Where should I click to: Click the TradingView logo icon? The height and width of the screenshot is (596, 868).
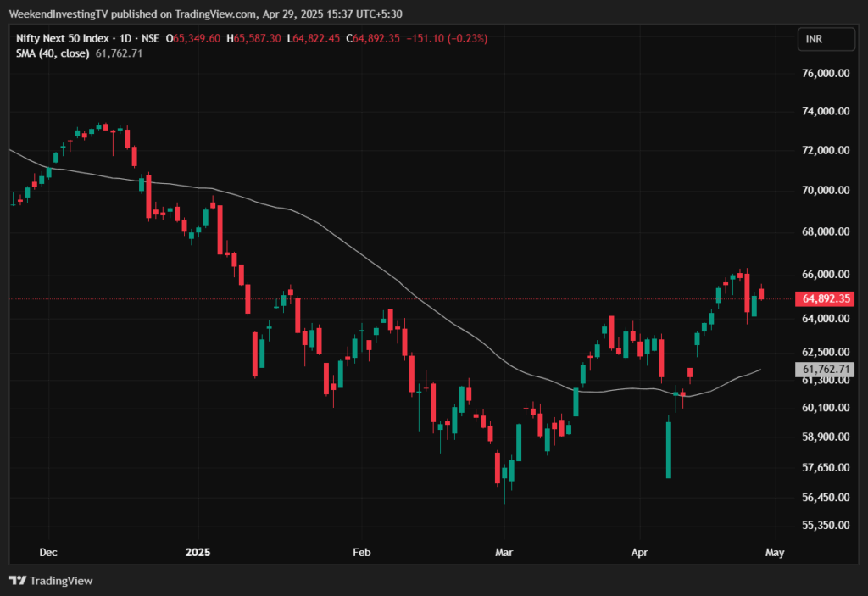click(x=17, y=581)
